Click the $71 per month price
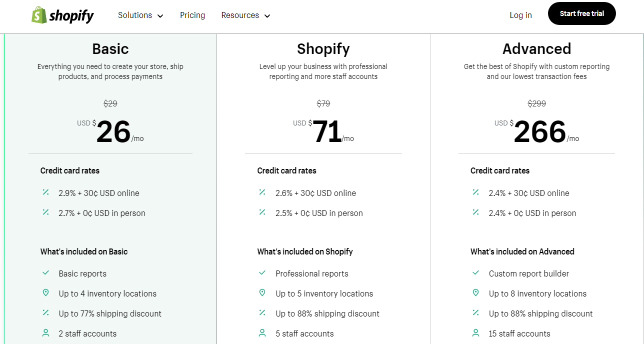This screenshot has width=644, height=344. coord(323,131)
